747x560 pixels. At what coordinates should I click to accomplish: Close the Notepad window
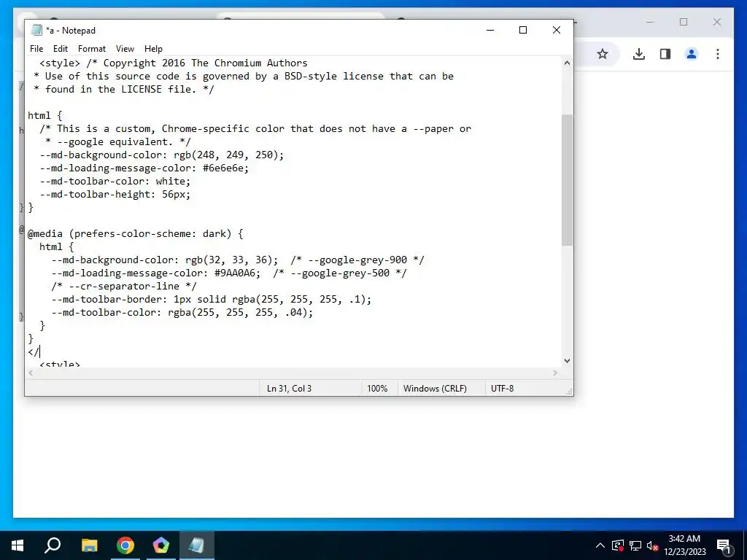[x=557, y=30]
